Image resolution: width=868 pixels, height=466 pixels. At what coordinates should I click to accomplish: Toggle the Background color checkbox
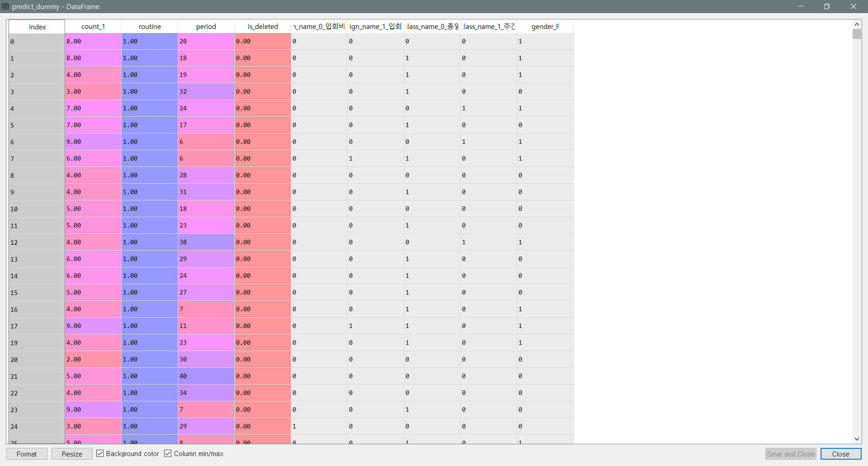coord(100,453)
